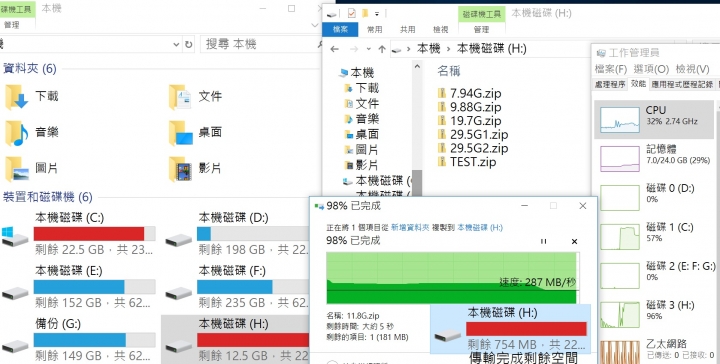Switch to 應用程式歷程記錄 tab
Screen dimensions: 720x364
(x=682, y=84)
